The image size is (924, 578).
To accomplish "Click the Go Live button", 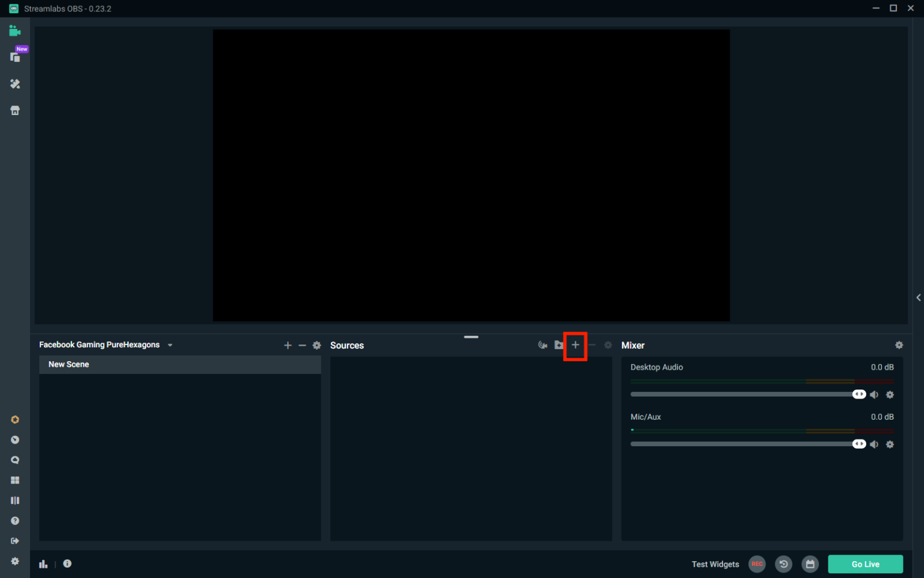I will (x=865, y=564).
